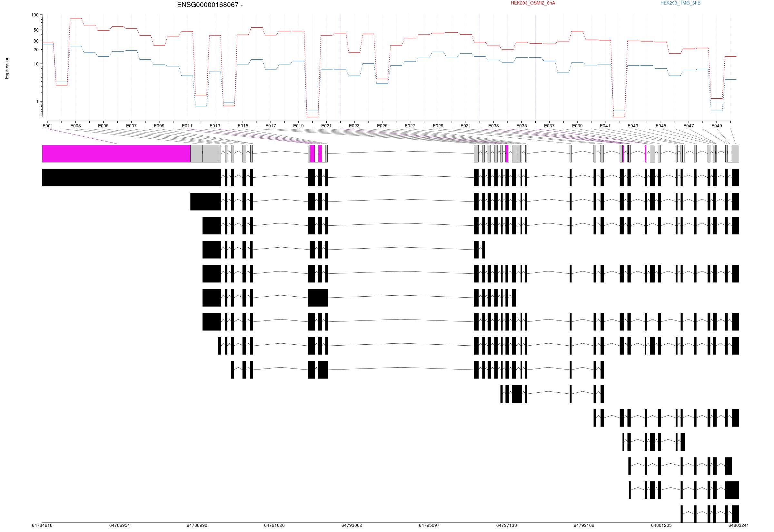Click the y-axis tick value 30

coord(36,41)
